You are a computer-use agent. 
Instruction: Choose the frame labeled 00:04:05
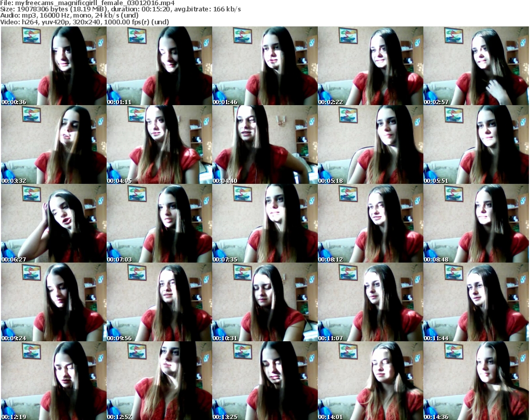[159, 144]
